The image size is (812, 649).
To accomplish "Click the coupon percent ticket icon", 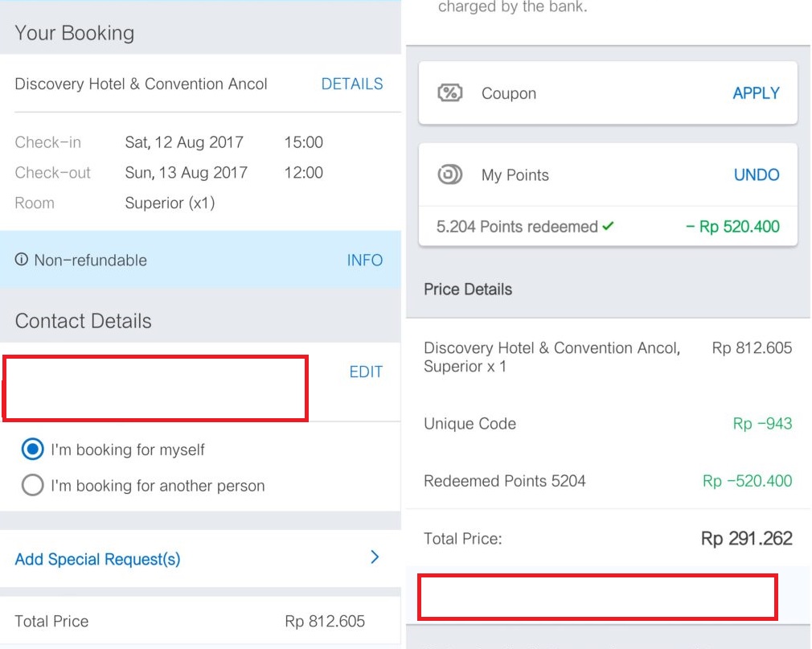I will (449, 92).
